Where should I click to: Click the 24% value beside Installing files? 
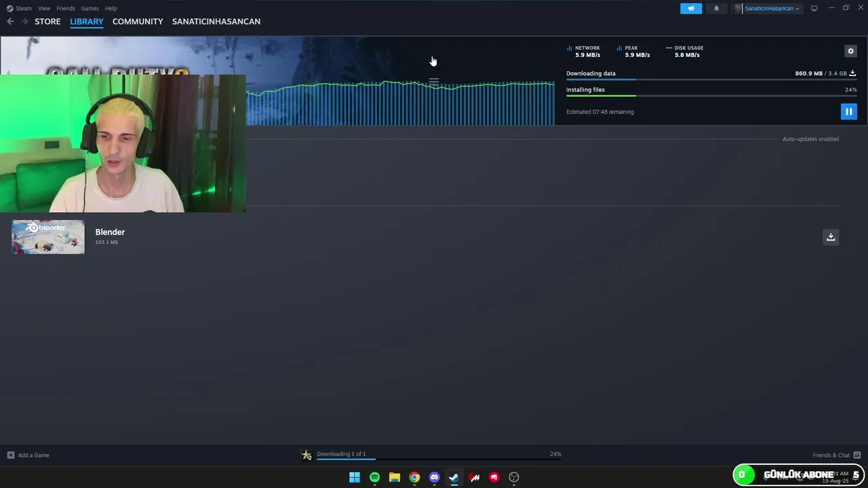[850, 89]
